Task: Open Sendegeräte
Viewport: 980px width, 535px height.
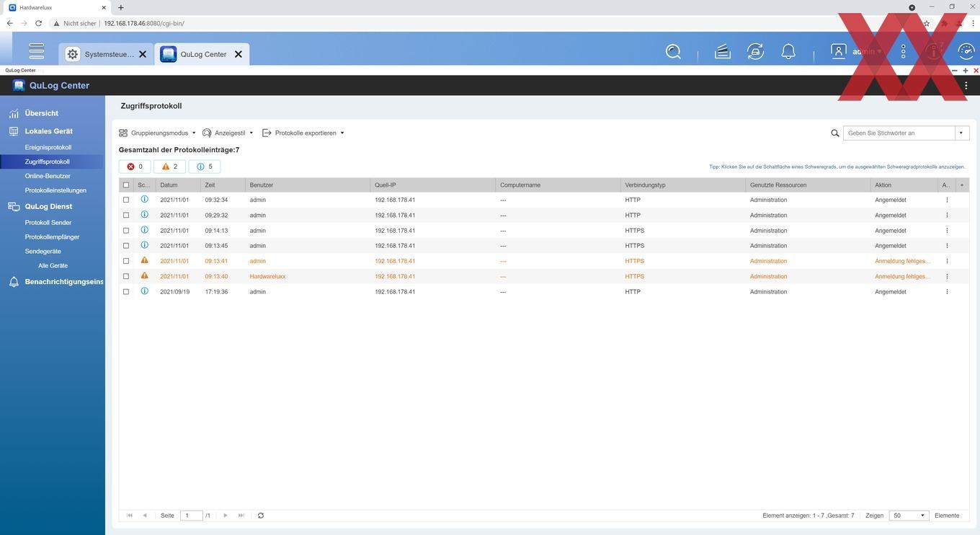Action: point(43,252)
